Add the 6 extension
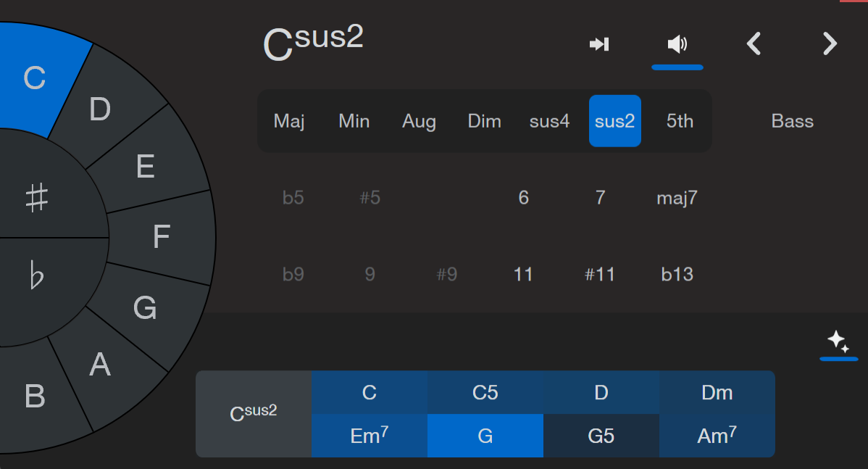 tap(523, 198)
